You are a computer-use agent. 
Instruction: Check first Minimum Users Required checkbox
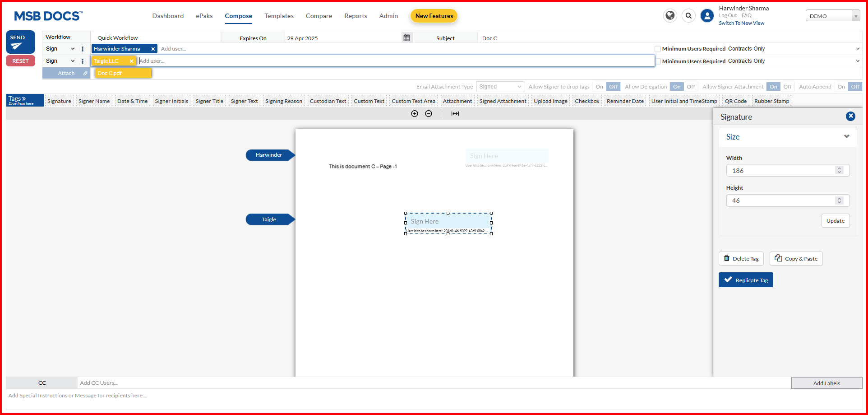658,49
